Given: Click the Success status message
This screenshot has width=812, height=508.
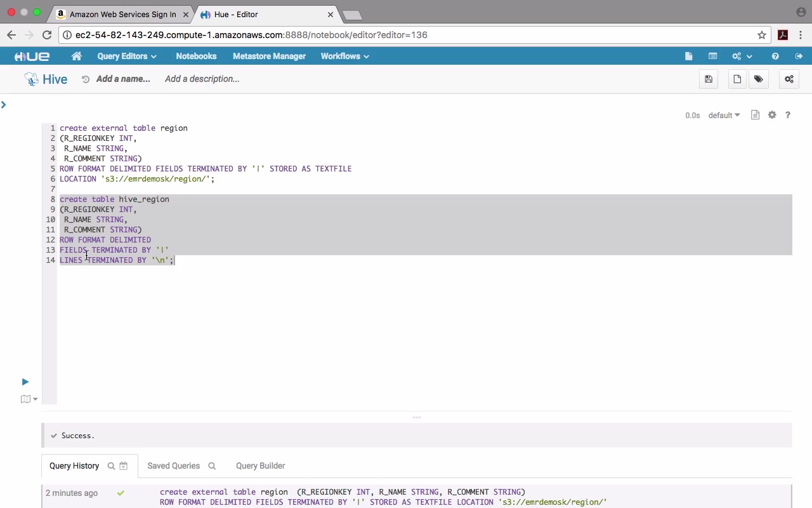Looking at the screenshot, I should 78,436.
